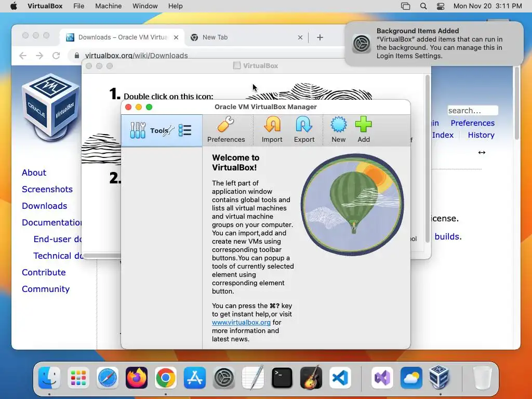Go back in the browser
This screenshot has height=399, width=532.
click(x=23, y=55)
